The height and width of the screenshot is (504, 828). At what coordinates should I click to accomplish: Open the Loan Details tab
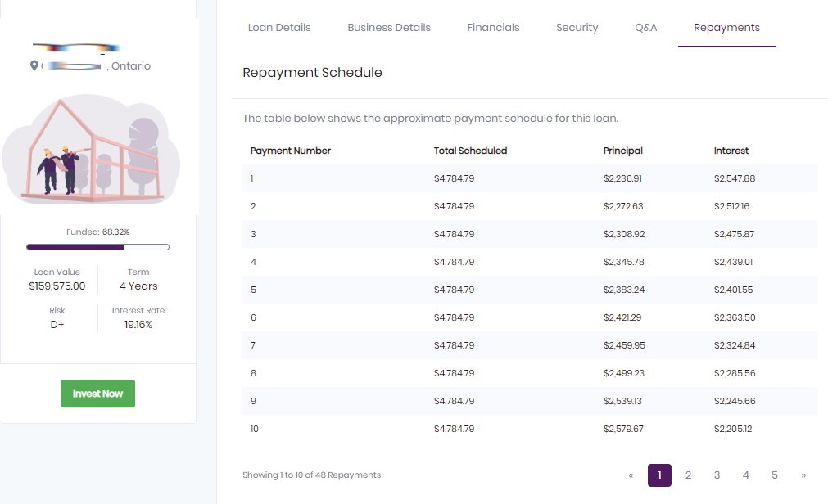[x=279, y=28]
